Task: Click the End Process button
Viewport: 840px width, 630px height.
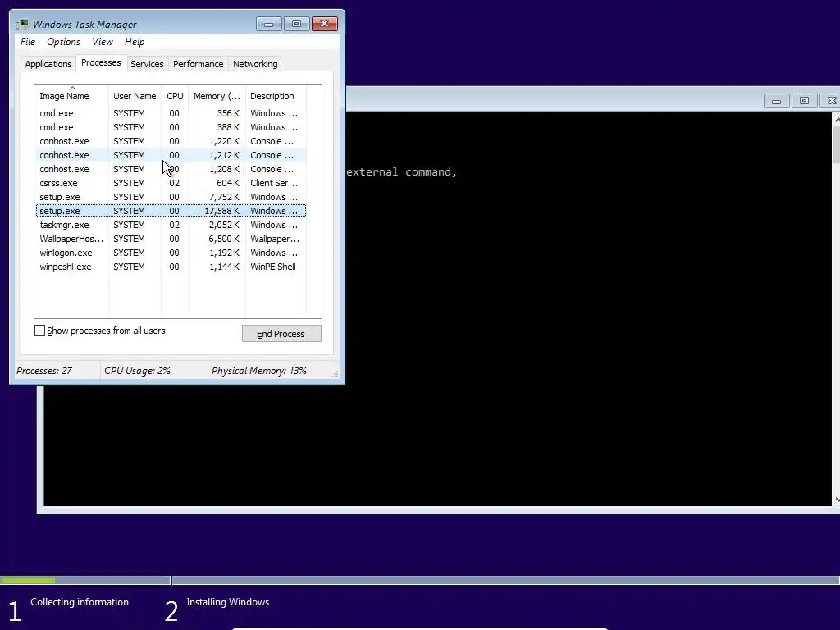Action: 281,334
